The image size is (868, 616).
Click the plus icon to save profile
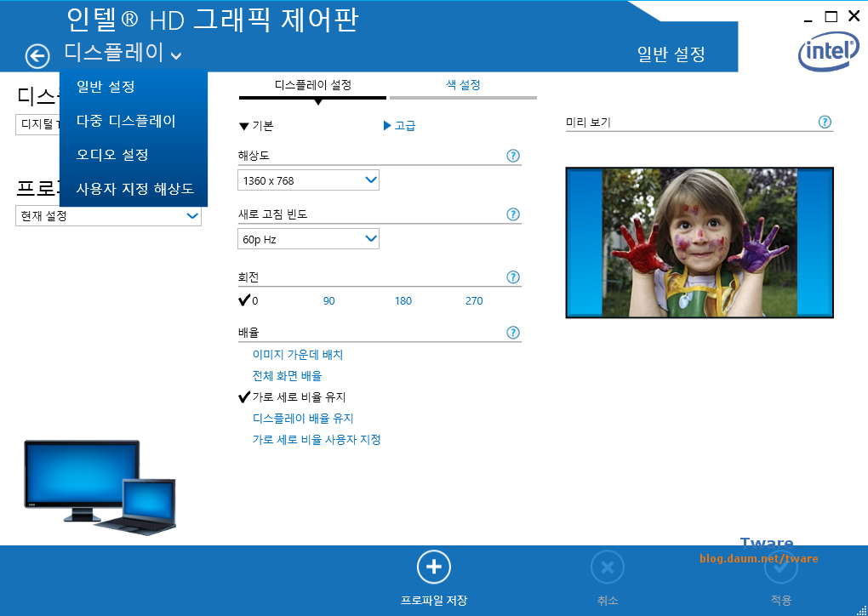[x=434, y=567]
